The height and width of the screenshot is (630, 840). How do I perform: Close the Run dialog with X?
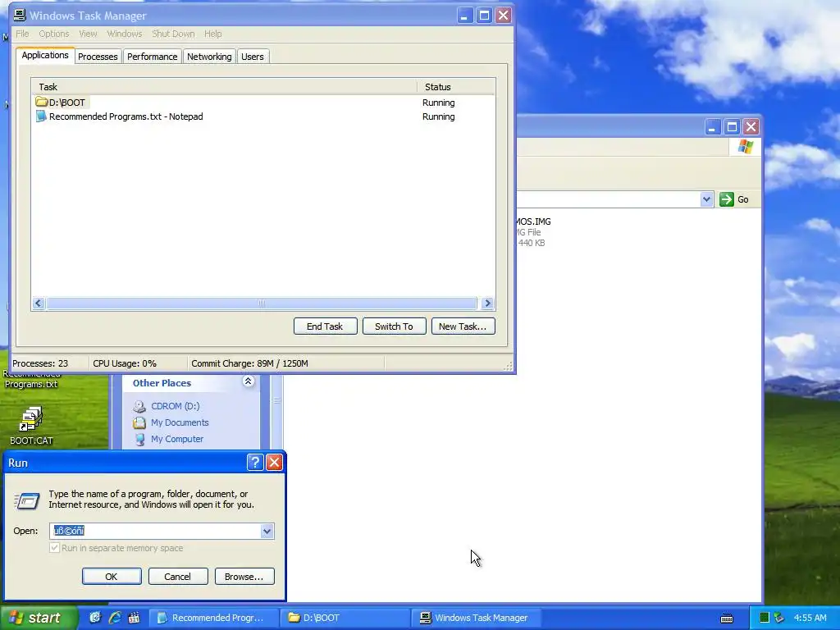[x=274, y=463]
